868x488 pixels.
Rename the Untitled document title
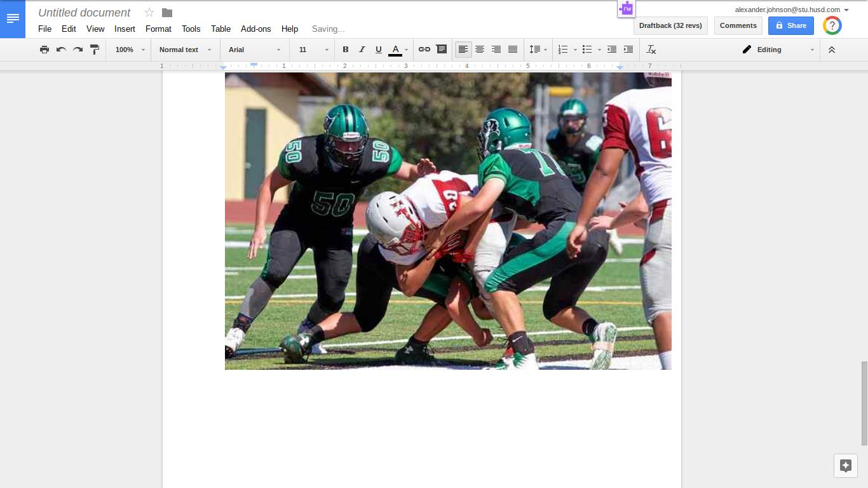pos(85,13)
